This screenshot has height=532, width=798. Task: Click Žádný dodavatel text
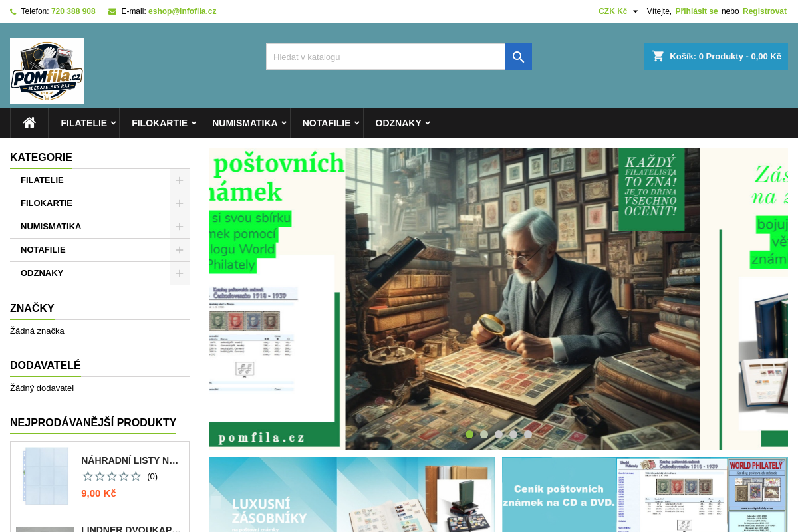[42, 388]
